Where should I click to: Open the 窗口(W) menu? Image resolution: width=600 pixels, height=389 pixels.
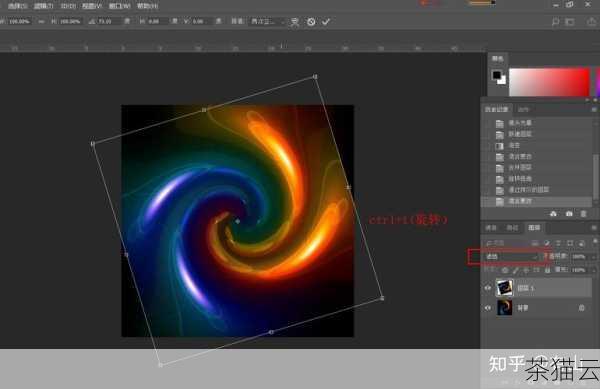pyautogui.click(x=119, y=6)
